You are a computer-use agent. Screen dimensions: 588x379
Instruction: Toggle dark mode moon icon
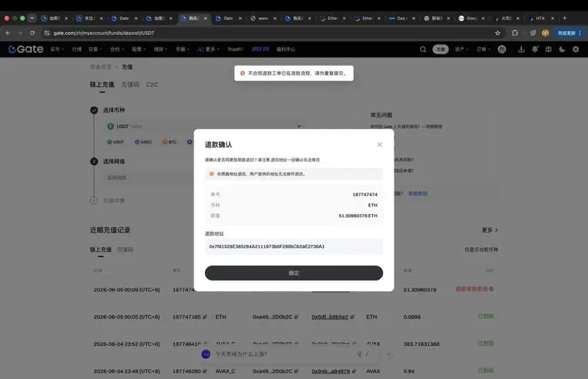pyautogui.click(x=562, y=49)
